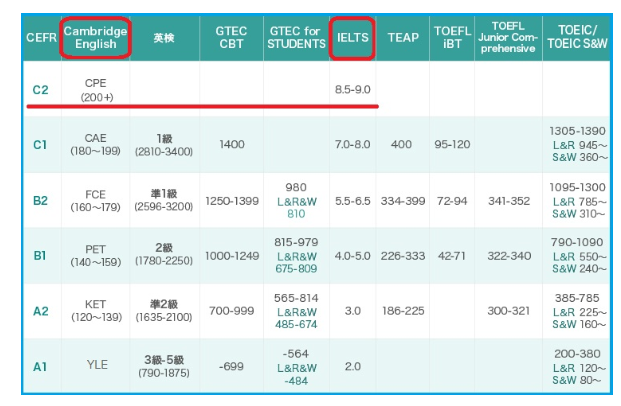621x406 pixels.
Task: Click the TEAP 400 value
Action: click(402, 145)
